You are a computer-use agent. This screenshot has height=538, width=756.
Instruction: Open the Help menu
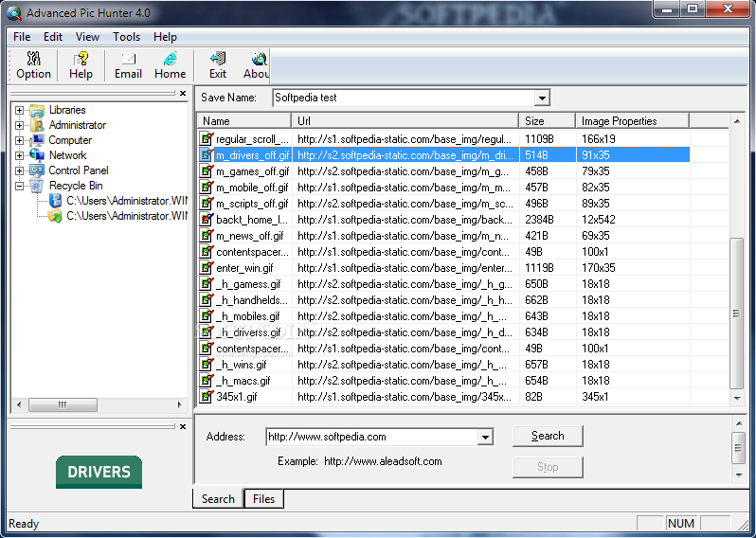[165, 37]
